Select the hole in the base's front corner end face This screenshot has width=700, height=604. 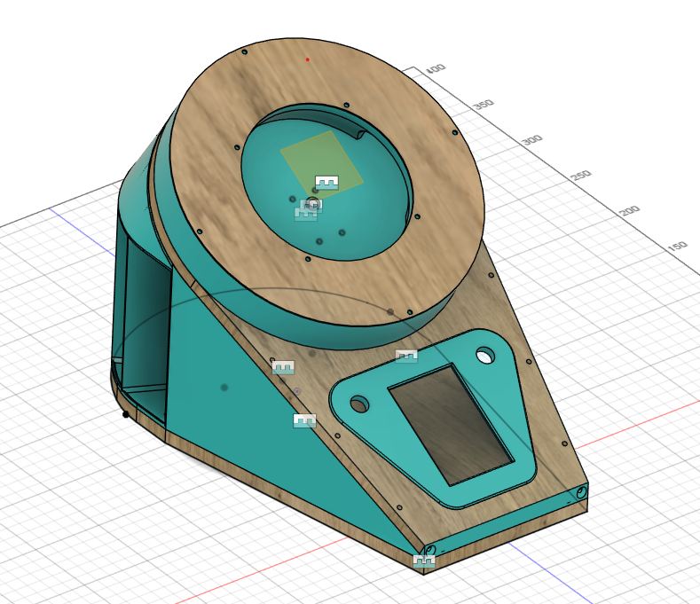(430, 550)
